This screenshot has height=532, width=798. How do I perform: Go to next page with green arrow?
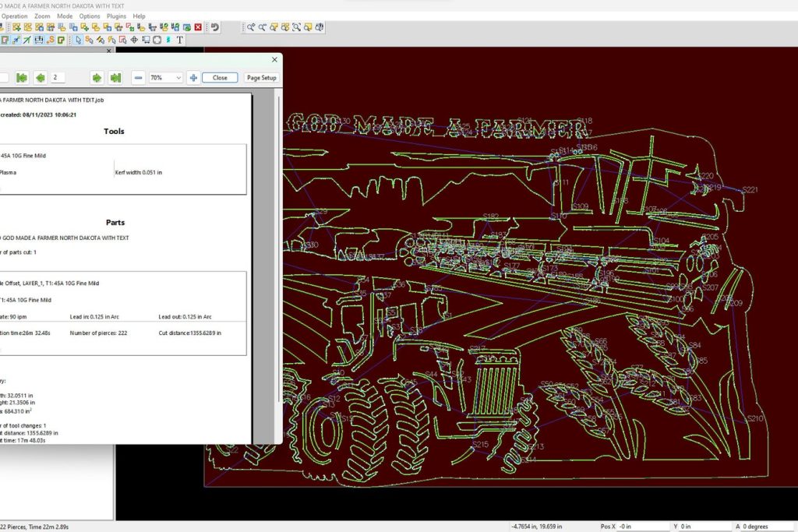tap(97, 78)
